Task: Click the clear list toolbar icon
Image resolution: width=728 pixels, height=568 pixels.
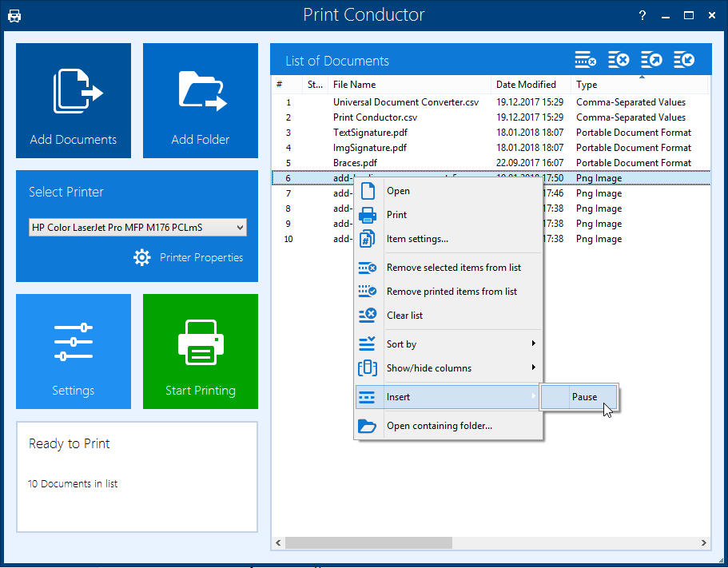Action: (x=619, y=60)
